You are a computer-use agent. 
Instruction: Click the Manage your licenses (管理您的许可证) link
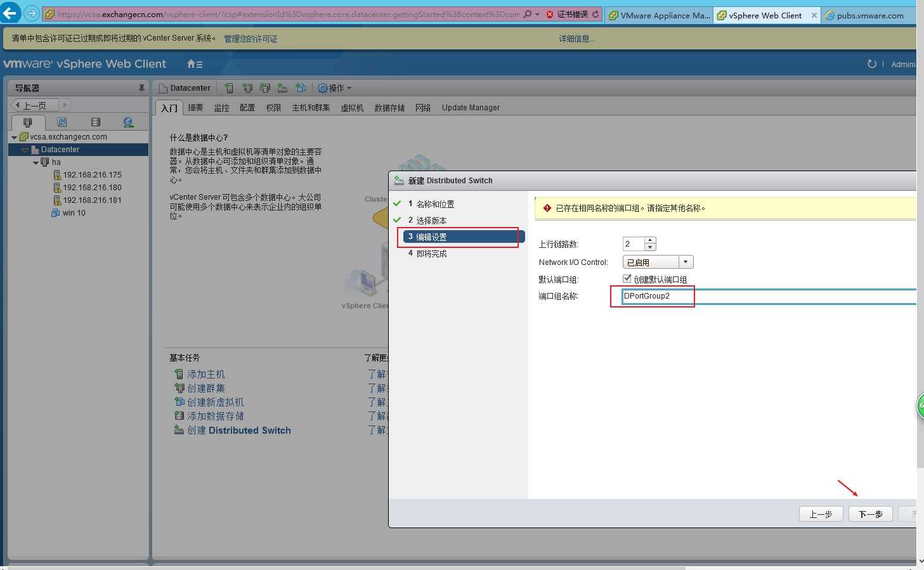(x=251, y=39)
